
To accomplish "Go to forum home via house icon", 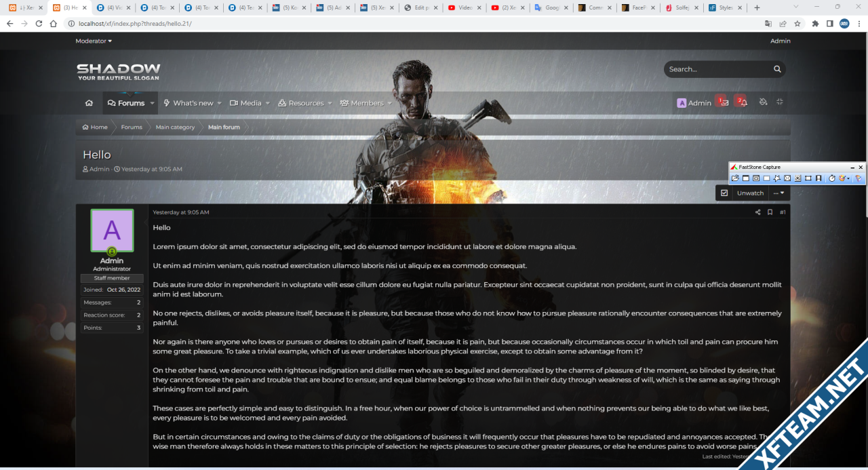I will click(89, 103).
